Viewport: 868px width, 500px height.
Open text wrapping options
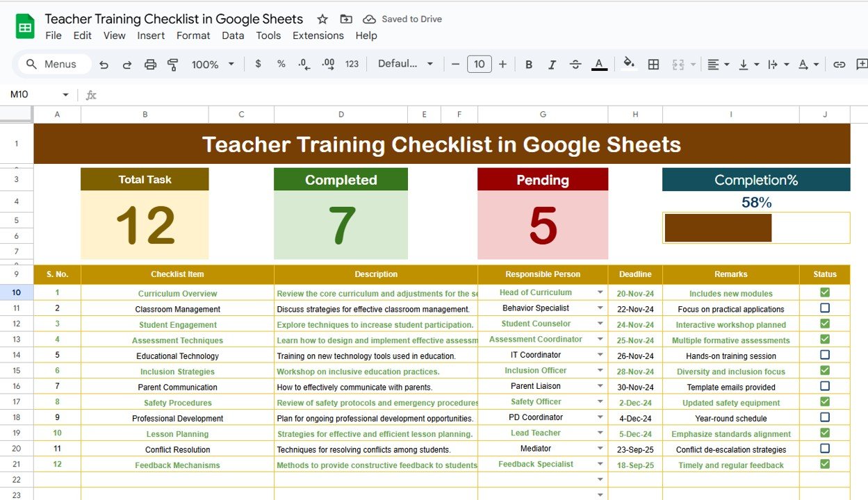778,64
